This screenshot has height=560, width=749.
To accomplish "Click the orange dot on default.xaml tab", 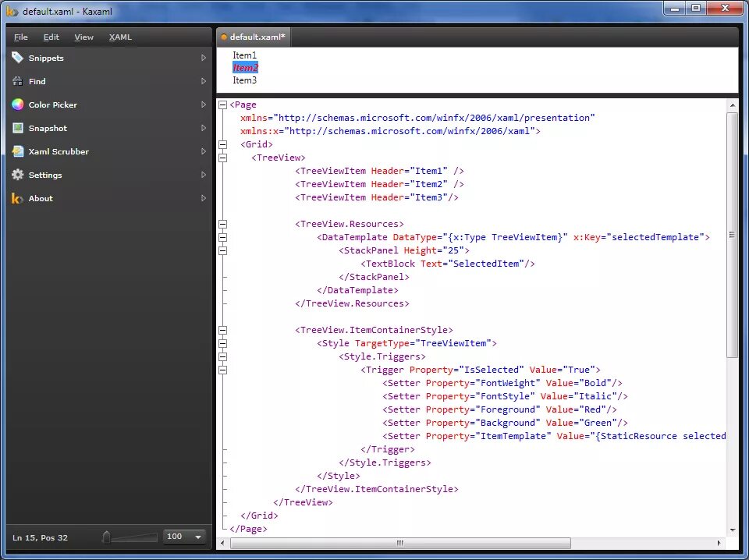I will [224, 37].
